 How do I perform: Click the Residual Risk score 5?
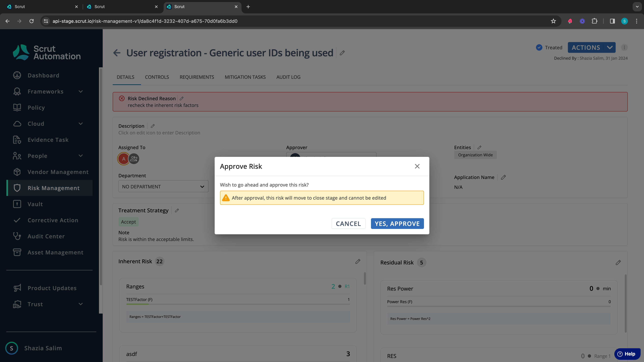point(421,263)
